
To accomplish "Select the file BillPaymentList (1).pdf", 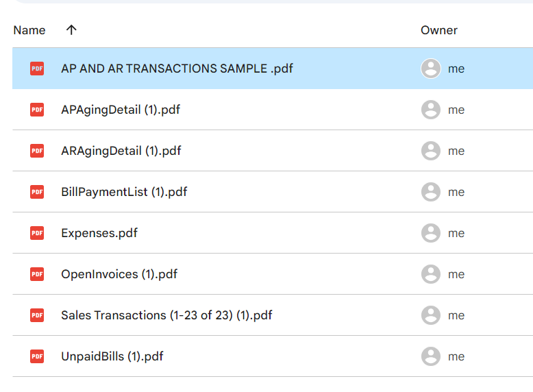I will [124, 192].
